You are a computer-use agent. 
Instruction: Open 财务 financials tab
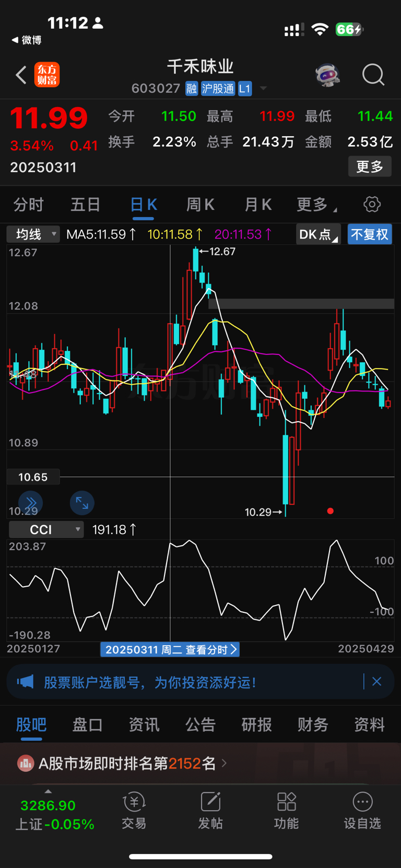point(313,724)
